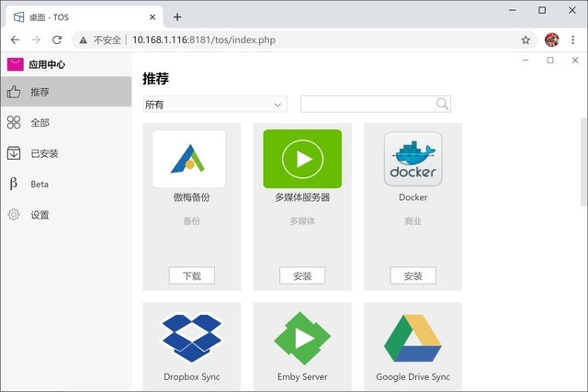
Task: Click the 商业 category text
Action: click(413, 220)
